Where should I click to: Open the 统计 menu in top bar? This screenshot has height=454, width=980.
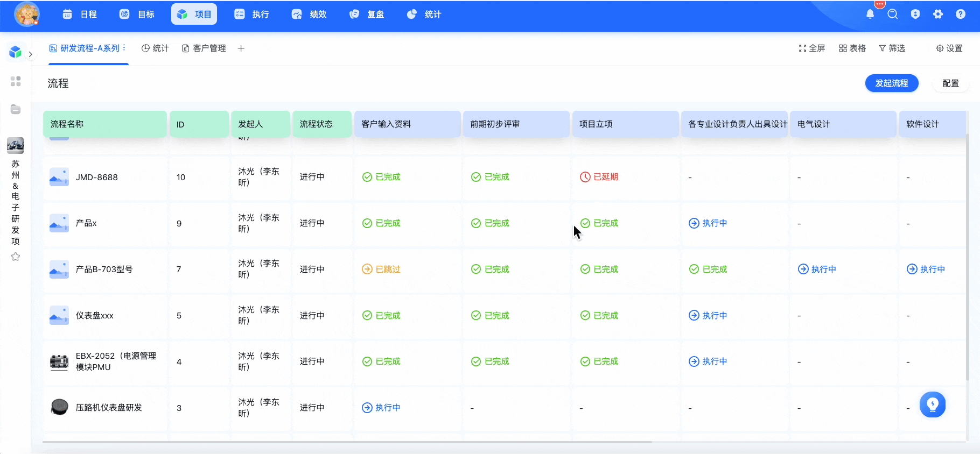coord(424,15)
